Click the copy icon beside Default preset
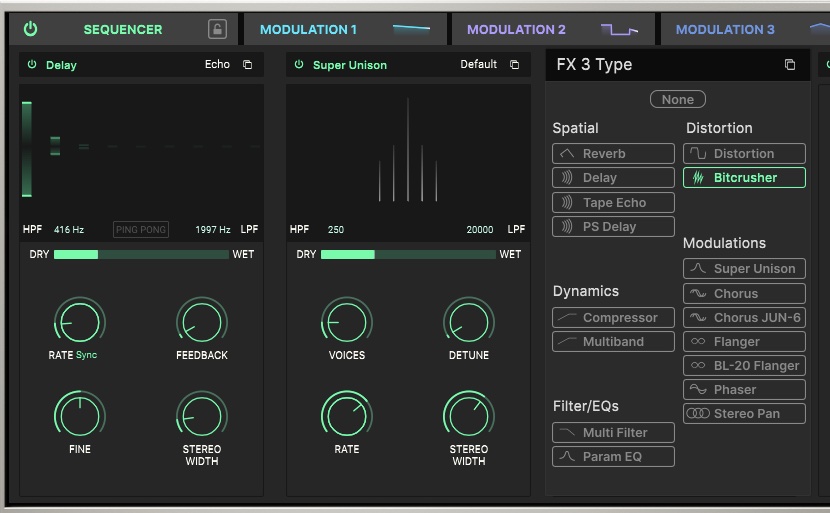This screenshot has width=830, height=513. click(515, 65)
